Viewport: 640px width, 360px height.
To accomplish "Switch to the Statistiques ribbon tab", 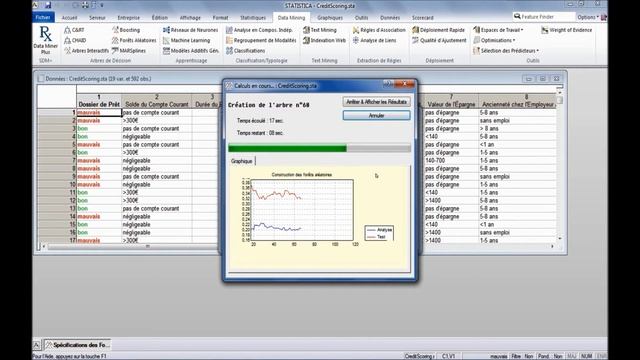I will point(253,18).
